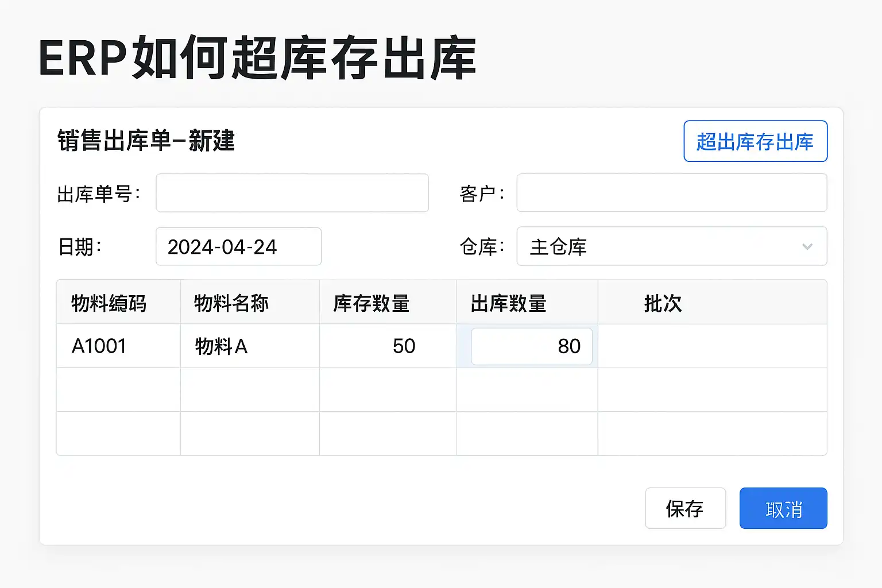The width and height of the screenshot is (882, 588).
Task: Click the empty 出库数量 cell in third row
Action: [527, 434]
